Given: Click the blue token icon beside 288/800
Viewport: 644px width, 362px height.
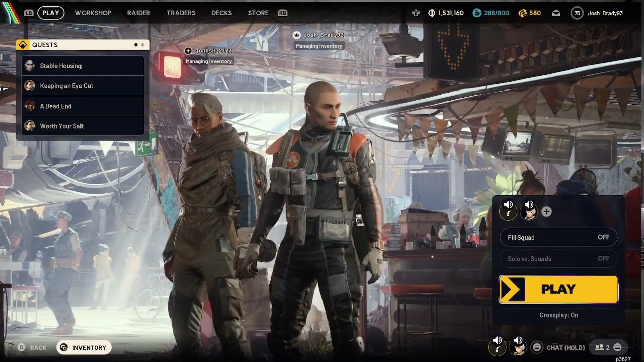Looking at the screenshot, I should (477, 13).
